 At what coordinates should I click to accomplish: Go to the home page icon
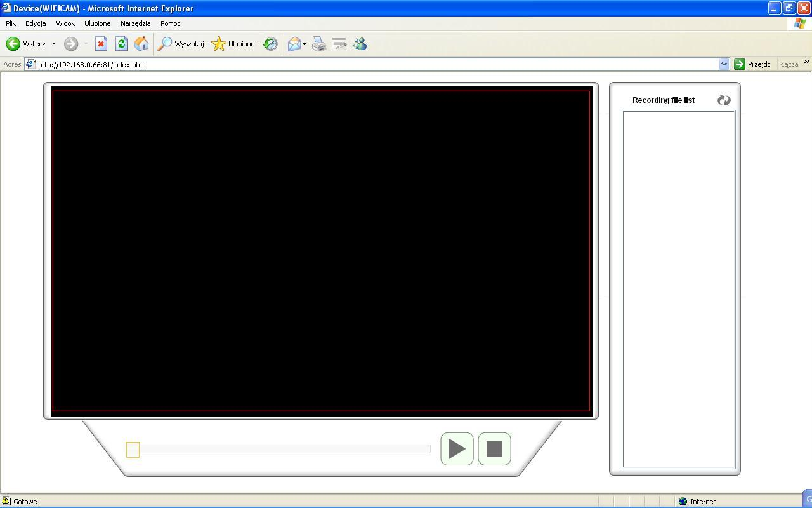coord(141,44)
